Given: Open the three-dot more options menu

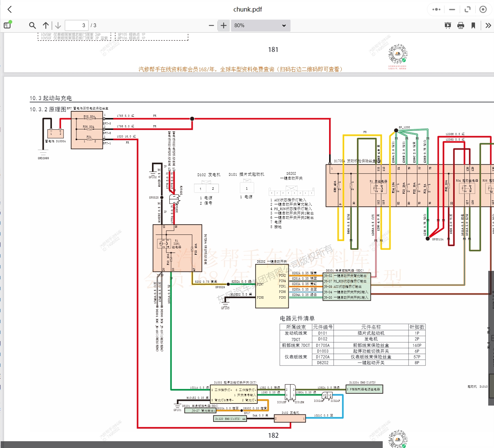Looking at the screenshot, I should click(436, 10).
